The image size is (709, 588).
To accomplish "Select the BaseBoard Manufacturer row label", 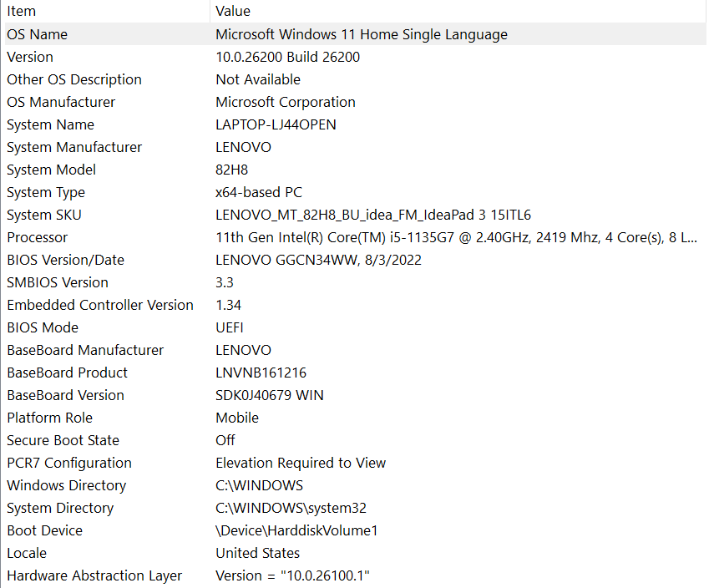I will pyautogui.click(x=85, y=351).
